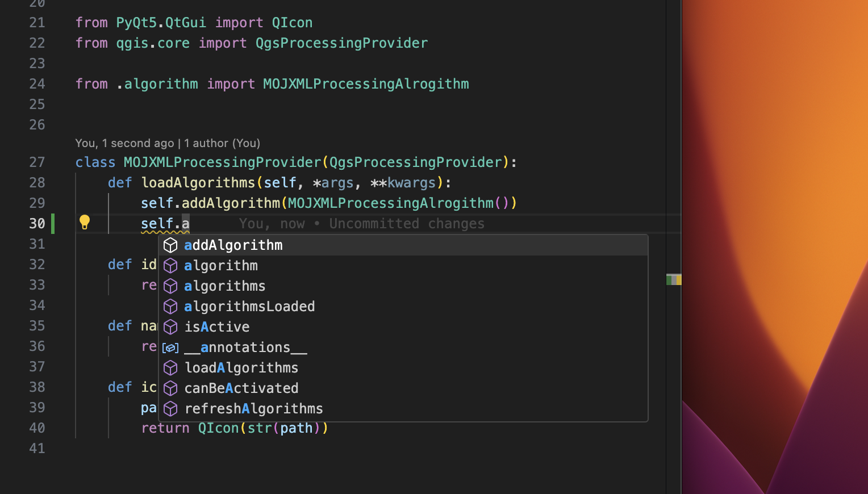
Task: Click the field icon next to __annotations__
Action: point(170,347)
